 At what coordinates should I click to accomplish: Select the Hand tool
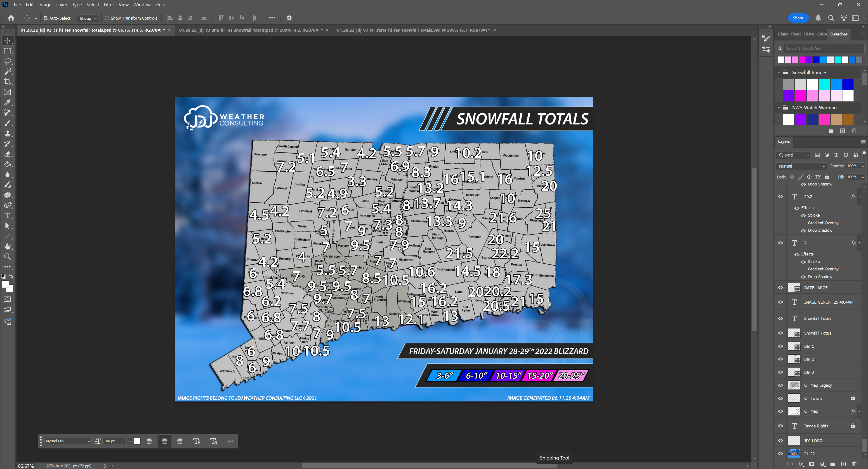tap(7, 246)
